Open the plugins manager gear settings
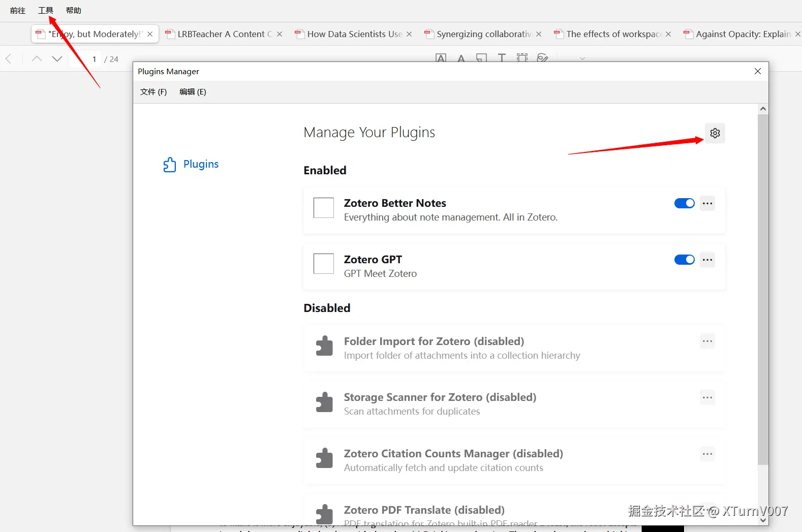802x532 pixels. [x=715, y=133]
